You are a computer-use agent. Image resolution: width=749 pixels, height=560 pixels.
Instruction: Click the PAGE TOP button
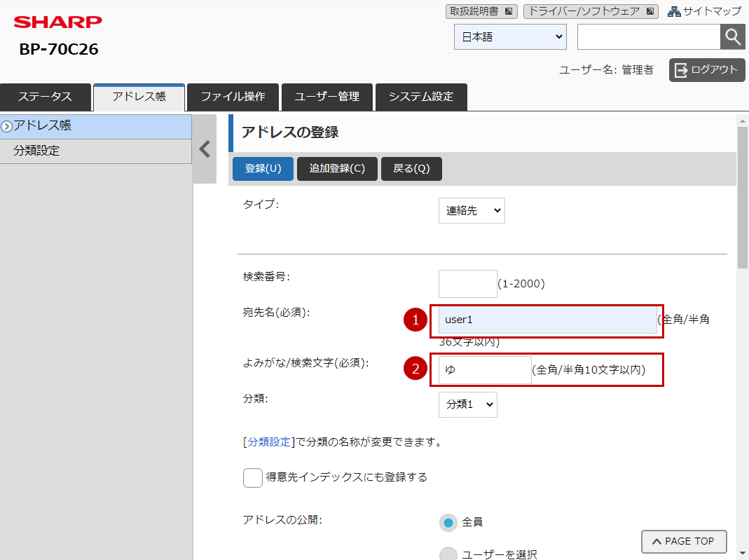click(684, 541)
